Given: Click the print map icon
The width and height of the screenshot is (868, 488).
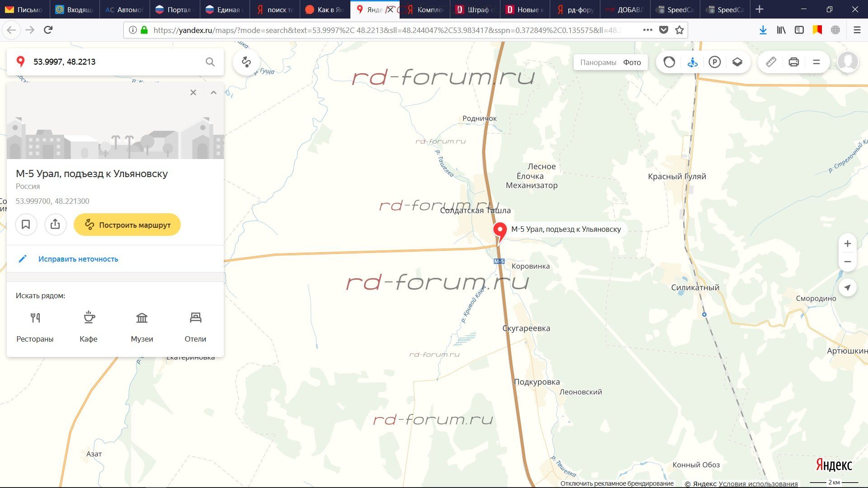Looking at the screenshot, I should pyautogui.click(x=793, y=62).
